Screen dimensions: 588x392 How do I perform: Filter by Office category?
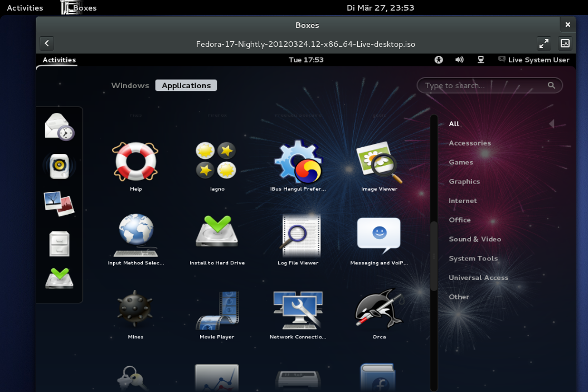[459, 220]
